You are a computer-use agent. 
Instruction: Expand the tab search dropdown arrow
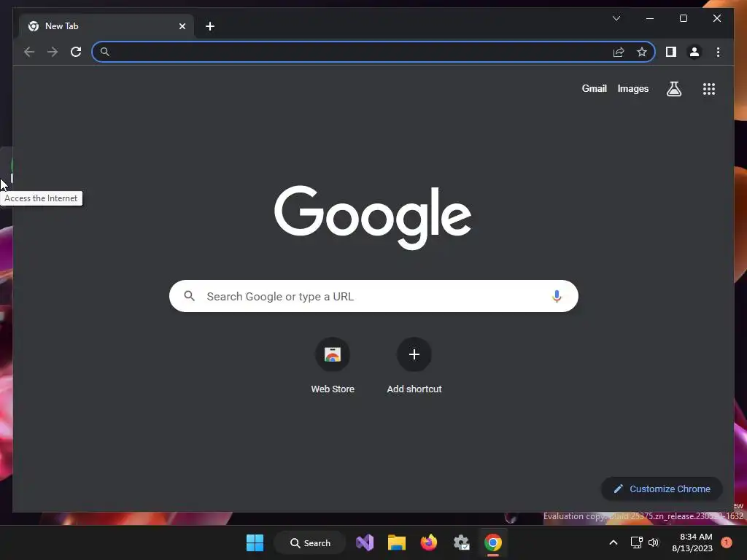point(616,18)
